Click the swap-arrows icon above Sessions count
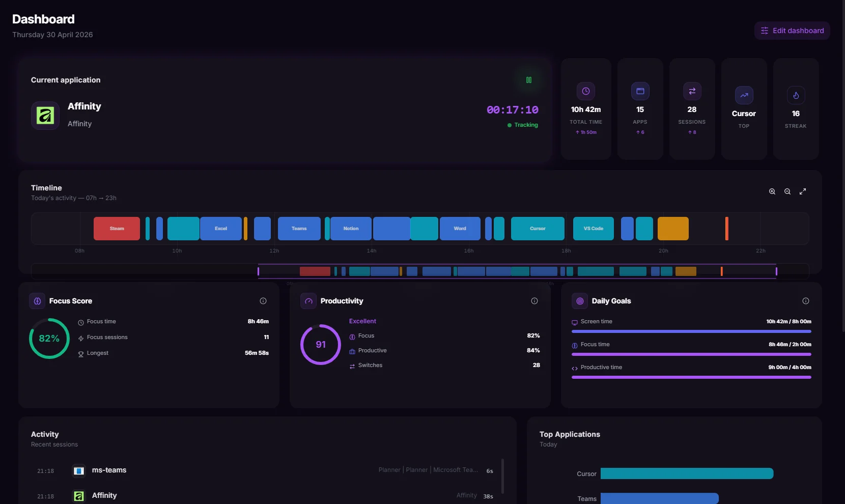 692,91
